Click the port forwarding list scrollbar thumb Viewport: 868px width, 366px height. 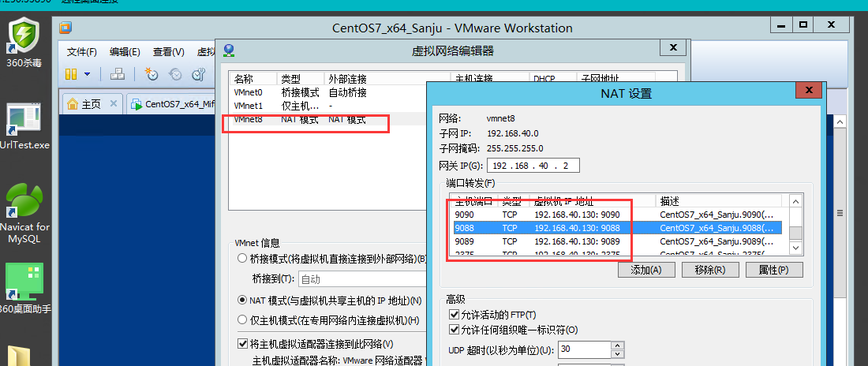pyautogui.click(x=795, y=232)
